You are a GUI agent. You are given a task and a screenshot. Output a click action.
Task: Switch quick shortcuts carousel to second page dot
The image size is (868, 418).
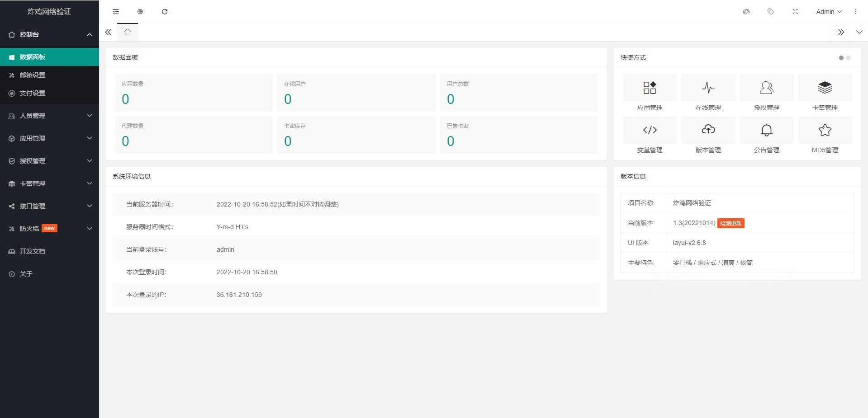click(849, 58)
